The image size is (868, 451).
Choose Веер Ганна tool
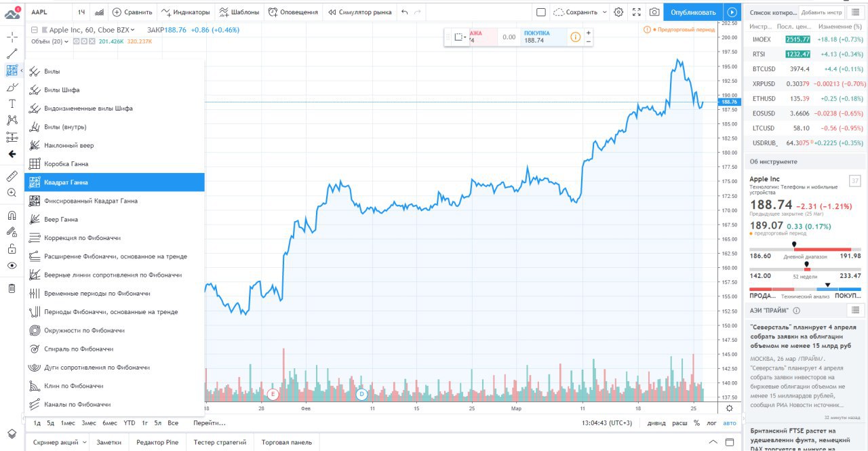(x=114, y=220)
